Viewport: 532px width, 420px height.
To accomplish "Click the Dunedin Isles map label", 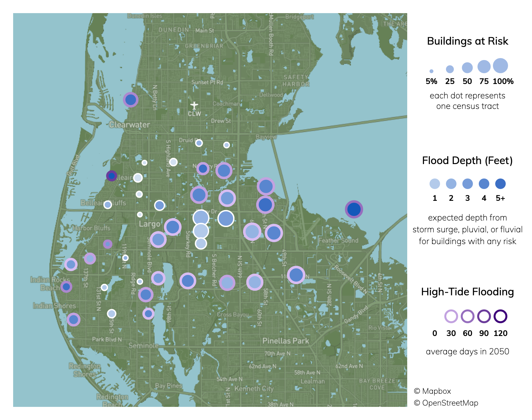I will pos(145,16).
